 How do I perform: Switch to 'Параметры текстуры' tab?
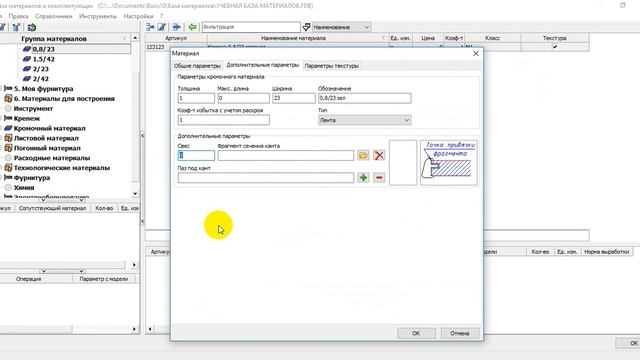tap(331, 66)
